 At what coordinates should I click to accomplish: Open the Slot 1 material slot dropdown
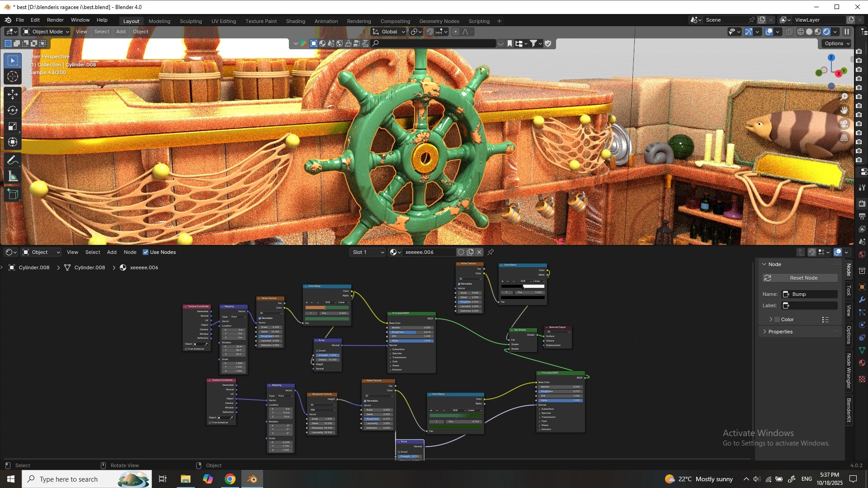368,252
